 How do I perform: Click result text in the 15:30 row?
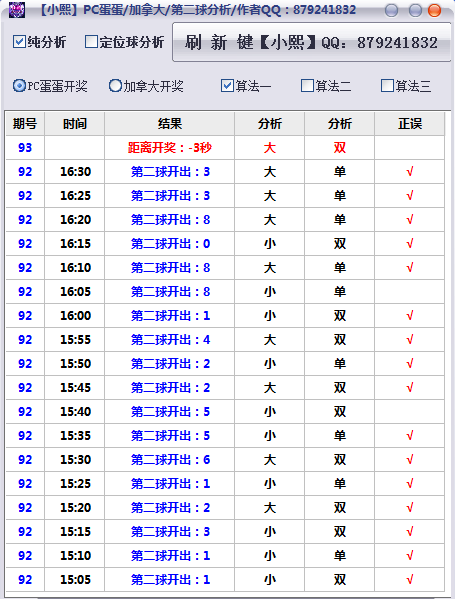[x=170, y=460]
